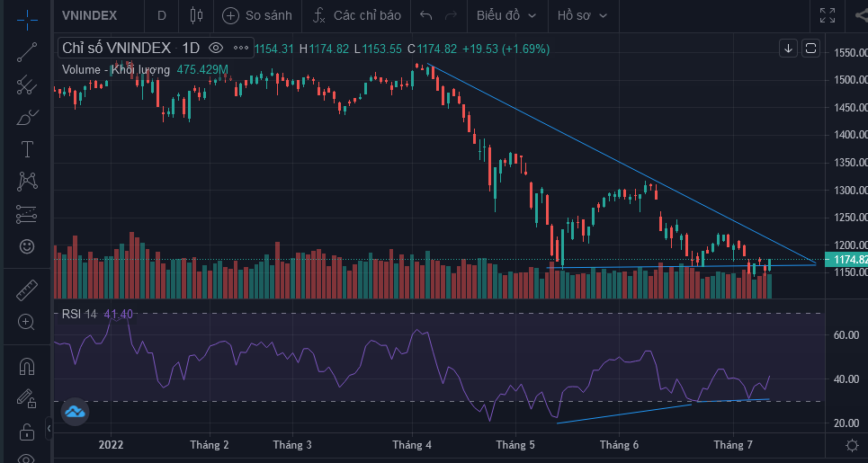Select the Text annotation tool
868x463 pixels.
point(27,149)
